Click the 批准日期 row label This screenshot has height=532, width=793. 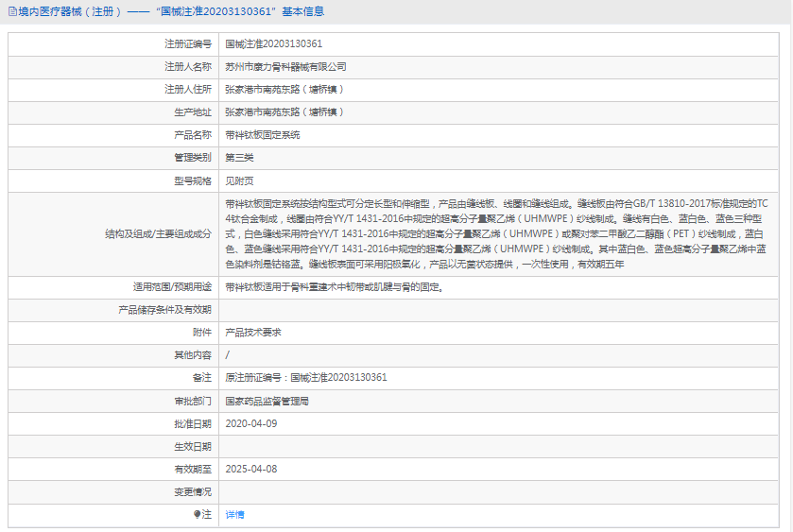click(x=193, y=423)
